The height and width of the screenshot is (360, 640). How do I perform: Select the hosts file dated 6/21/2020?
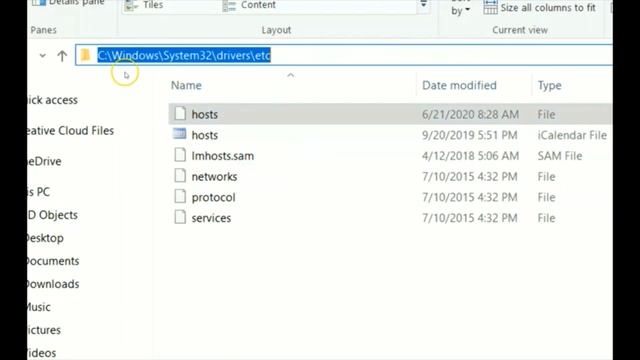tap(390, 114)
